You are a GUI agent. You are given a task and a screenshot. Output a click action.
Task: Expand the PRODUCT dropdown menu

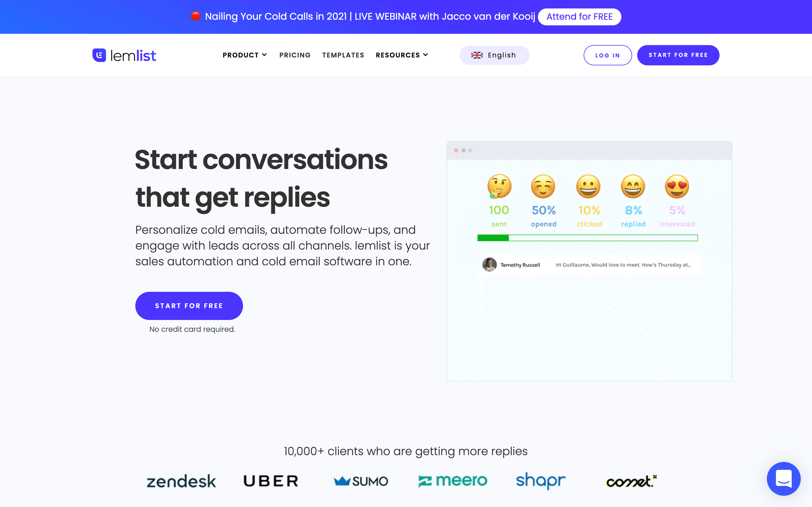coord(244,55)
